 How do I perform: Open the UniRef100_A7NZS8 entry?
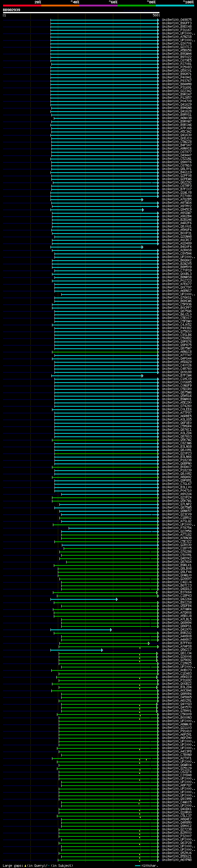(176, 37)
